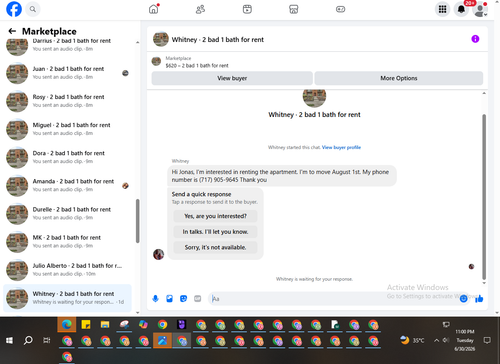500x364 pixels.
Task: Open the sticker picker icon
Action: tap(183, 299)
